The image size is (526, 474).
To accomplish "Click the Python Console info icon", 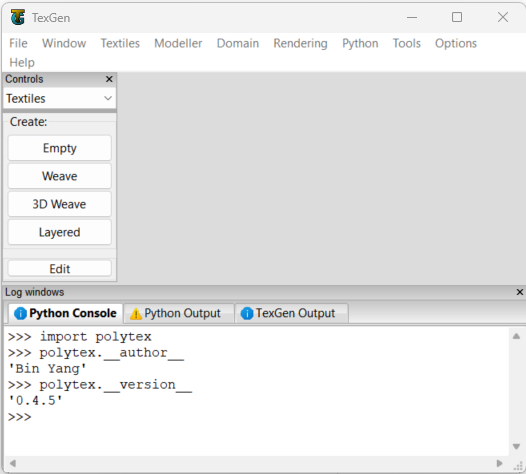I will pyautogui.click(x=20, y=314).
